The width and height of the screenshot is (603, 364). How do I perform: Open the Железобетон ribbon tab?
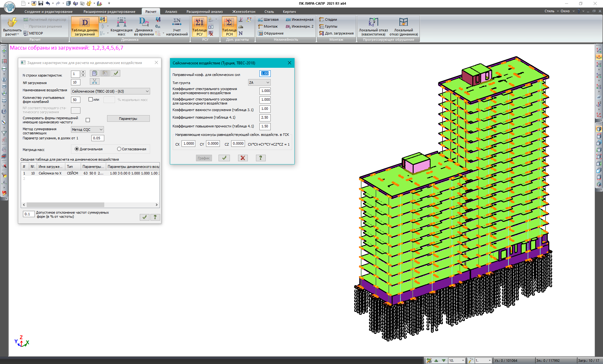[243, 12]
